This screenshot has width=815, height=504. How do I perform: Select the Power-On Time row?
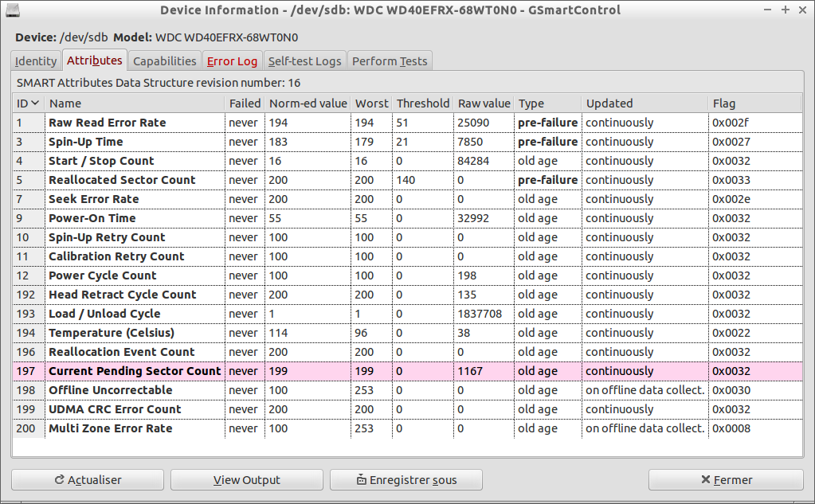408,218
